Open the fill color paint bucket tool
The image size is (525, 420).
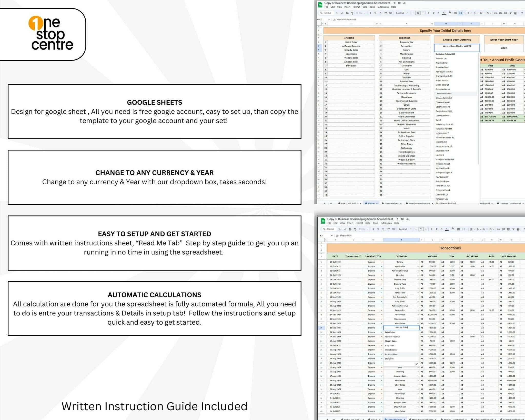pyautogui.click(x=450, y=13)
